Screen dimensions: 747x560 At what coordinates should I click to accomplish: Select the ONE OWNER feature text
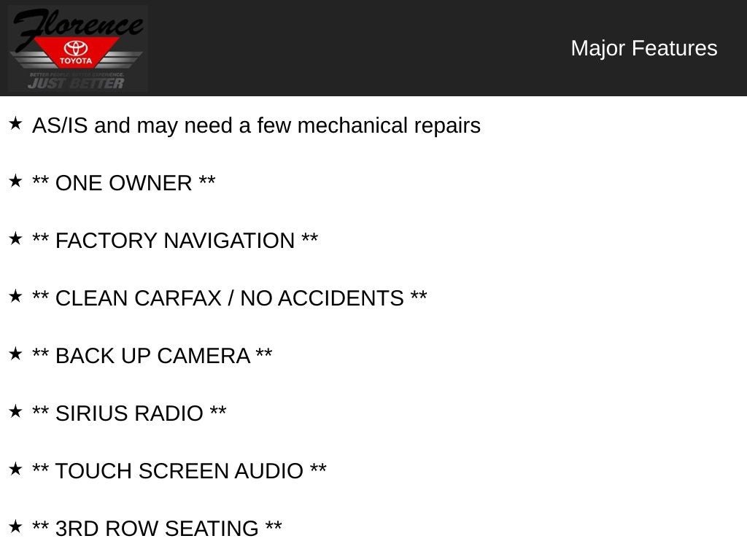[x=123, y=183]
